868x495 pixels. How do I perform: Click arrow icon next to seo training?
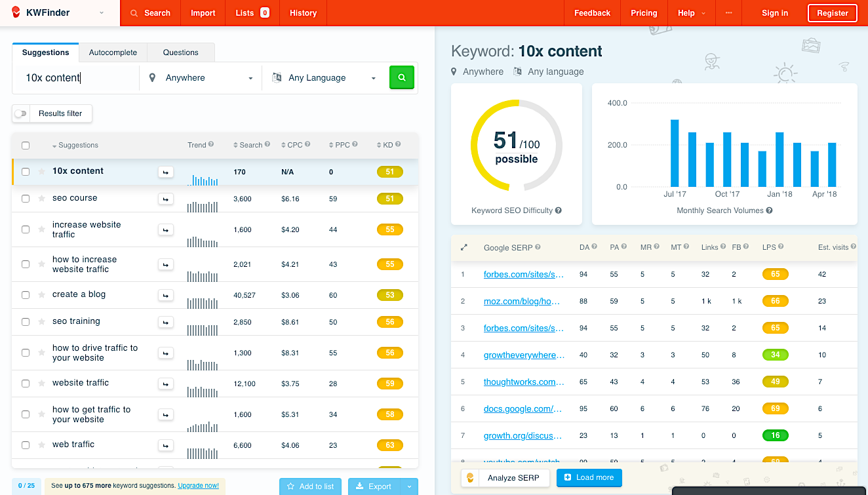[x=166, y=322]
